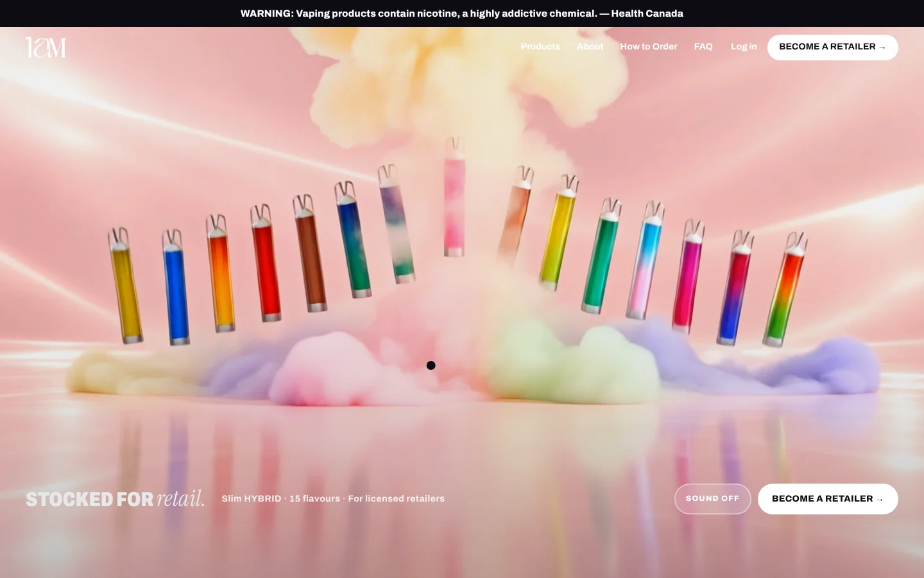This screenshot has width=924, height=578.
Task: Click the bottom Become a Retailer button
Action: [828, 499]
